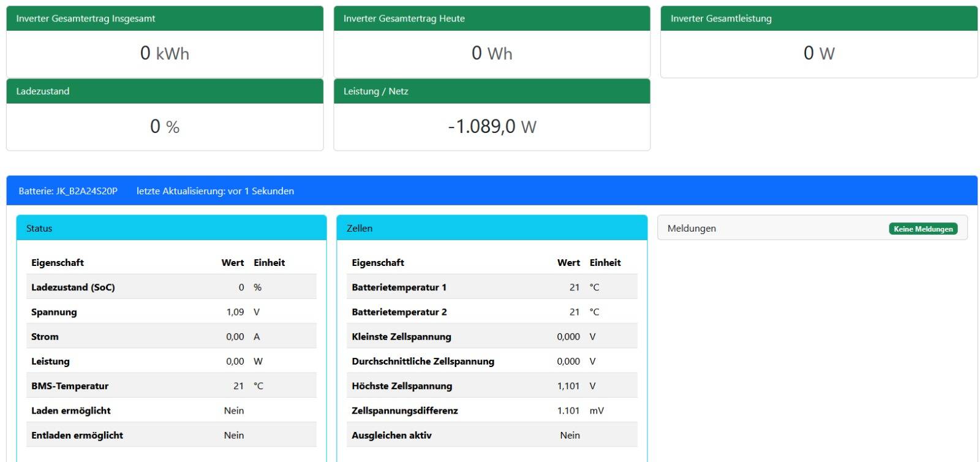This screenshot has width=980, height=462.
Task: Click the BMS-Temperatur row label
Action: point(70,386)
